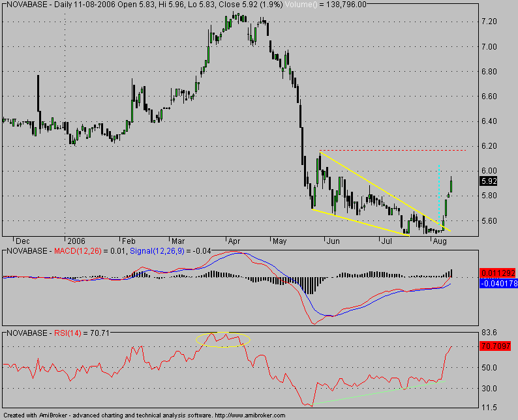Select the 11.5 RSI axis label
Image resolution: width=518 pixels, height=420 pixels.
(x=489, y=408)
